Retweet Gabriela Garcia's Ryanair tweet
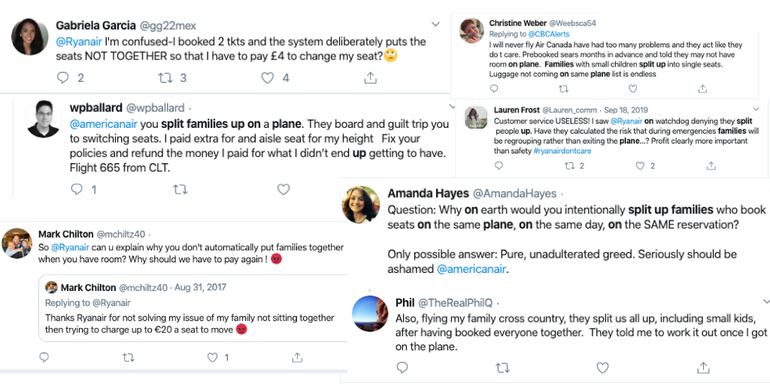 tap(164, 78)
